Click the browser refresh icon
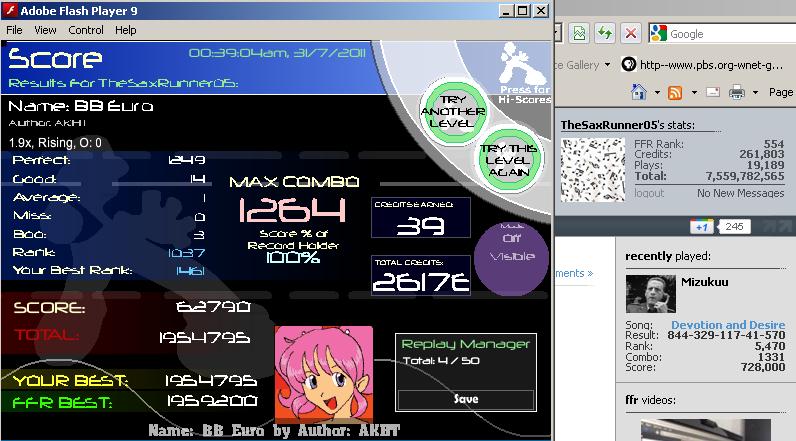The image size is (796, 441). coord(605,34)
